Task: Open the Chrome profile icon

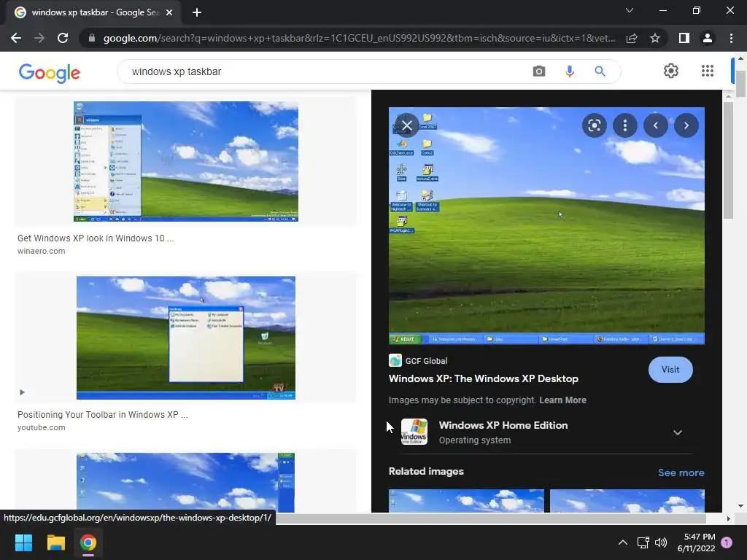Action: [708, 38]
